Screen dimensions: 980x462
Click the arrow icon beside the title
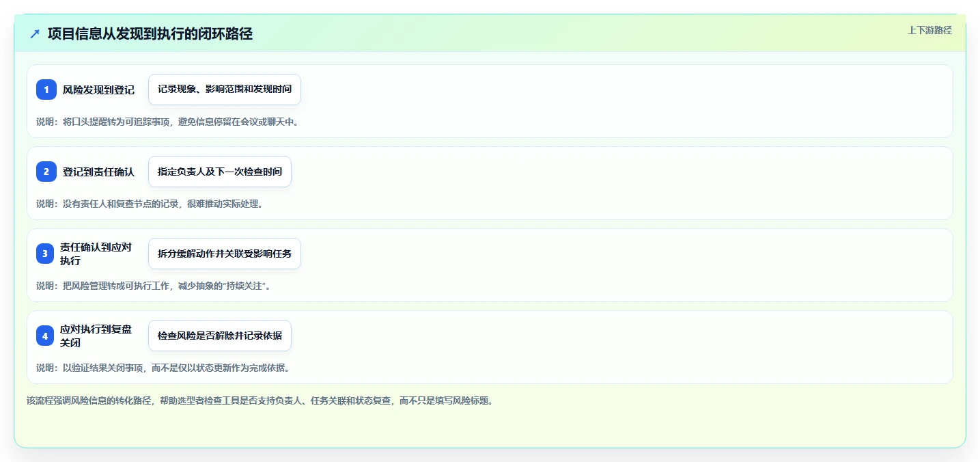(x=35, y=33)
